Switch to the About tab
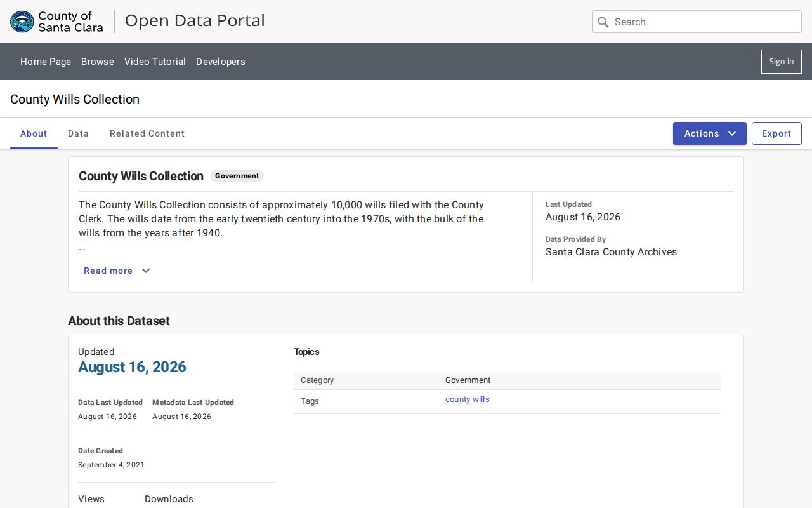This screenshot has width=812, height=508. coord(34,133)
